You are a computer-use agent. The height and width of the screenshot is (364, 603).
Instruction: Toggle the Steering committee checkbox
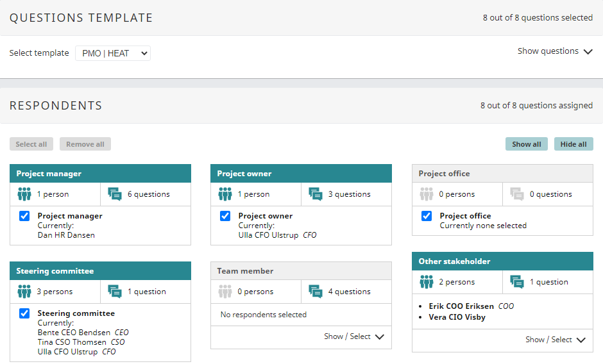(x=24, y=314)
